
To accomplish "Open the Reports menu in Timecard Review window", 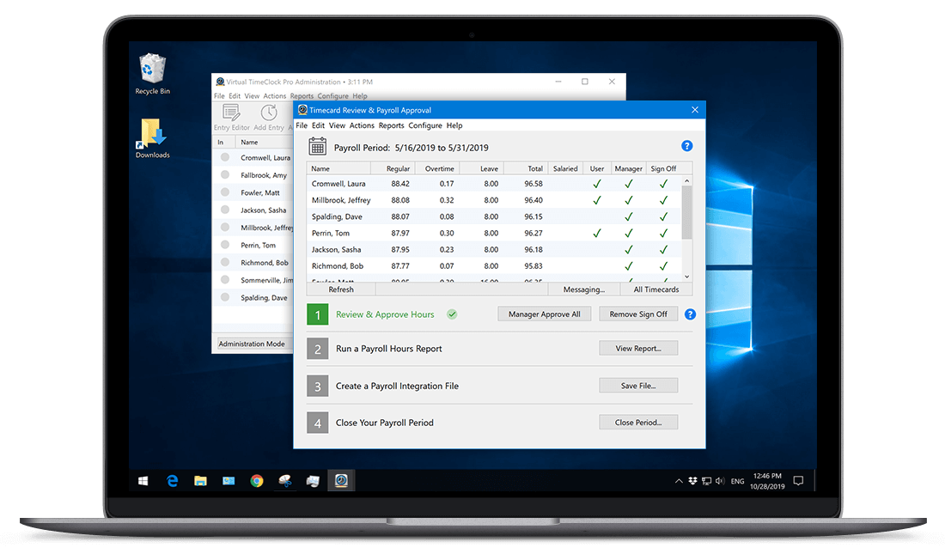I will click(391, 125).
